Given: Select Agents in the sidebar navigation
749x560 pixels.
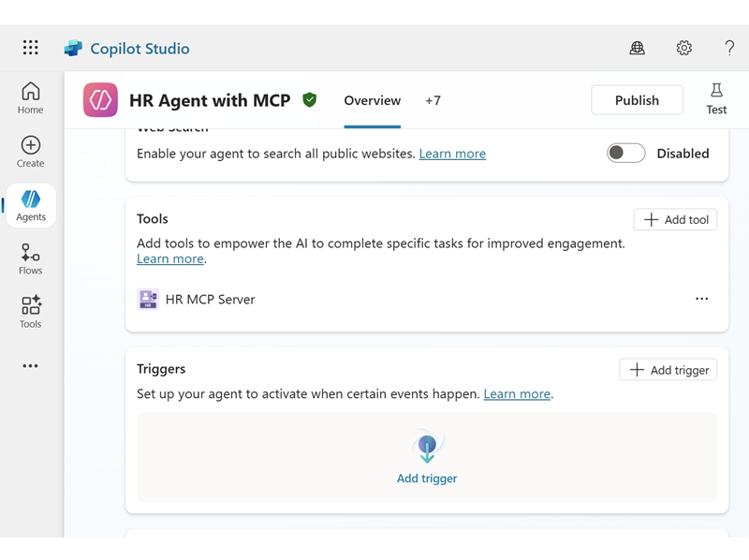Looking at the screenshot, I should tap(30, 205).
